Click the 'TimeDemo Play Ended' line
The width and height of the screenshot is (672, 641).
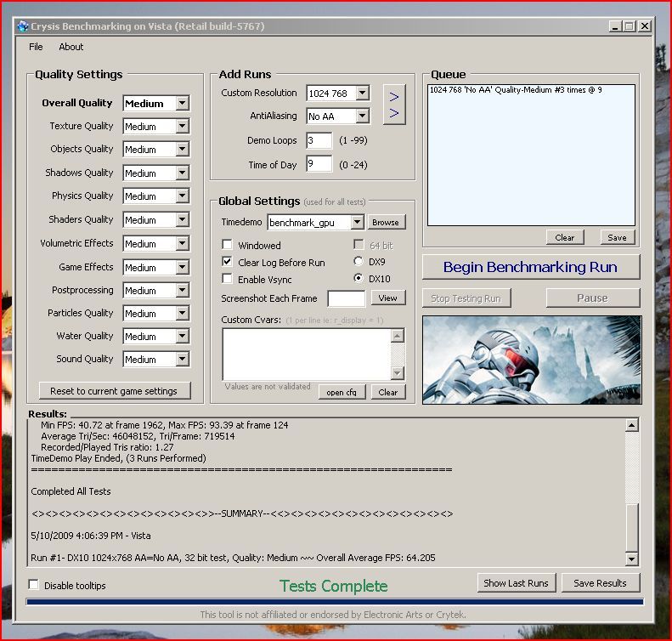coord(119,458)
